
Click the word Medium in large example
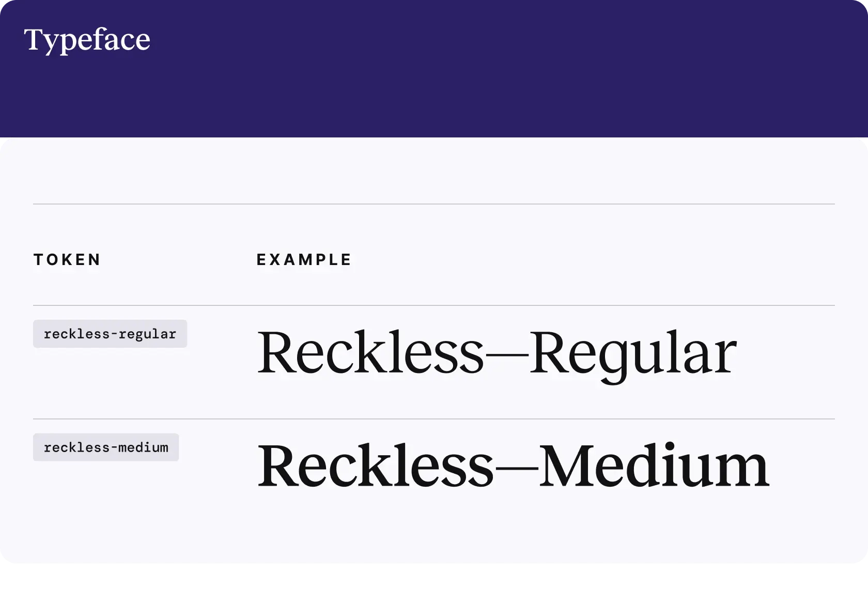click(654, 466)
